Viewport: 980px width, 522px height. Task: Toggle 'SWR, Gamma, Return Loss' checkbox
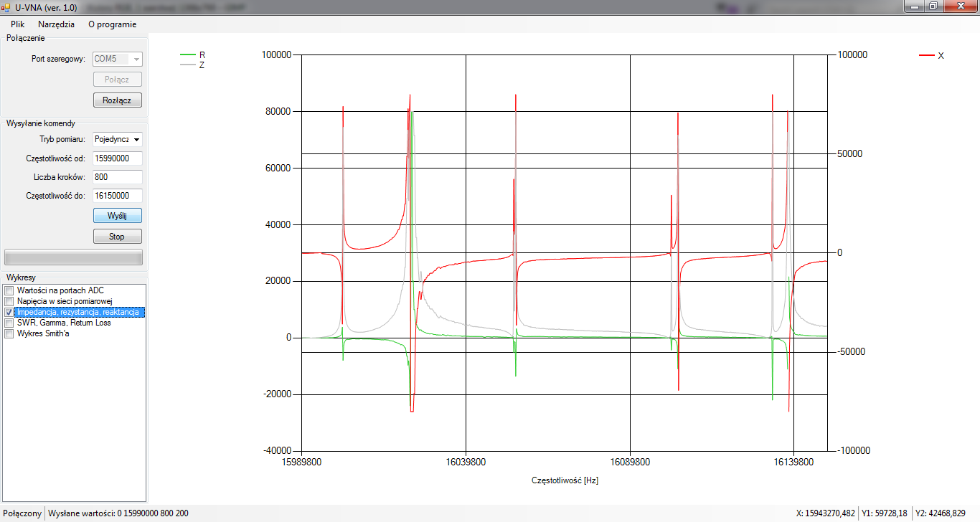point(9,323)
